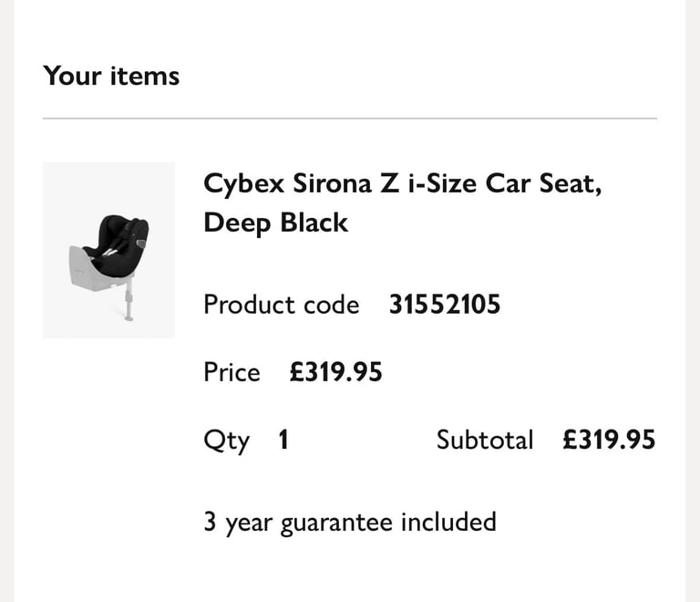The width and height of the screenshot is (700, 602).
Task: Click the "Product code" label
Action: [281, 305]
